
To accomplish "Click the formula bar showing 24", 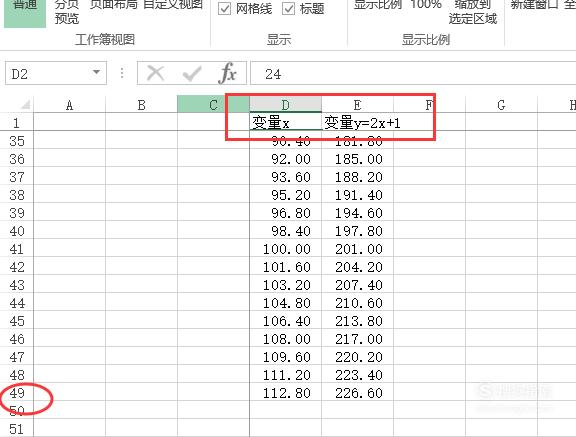I will [413, 73].
